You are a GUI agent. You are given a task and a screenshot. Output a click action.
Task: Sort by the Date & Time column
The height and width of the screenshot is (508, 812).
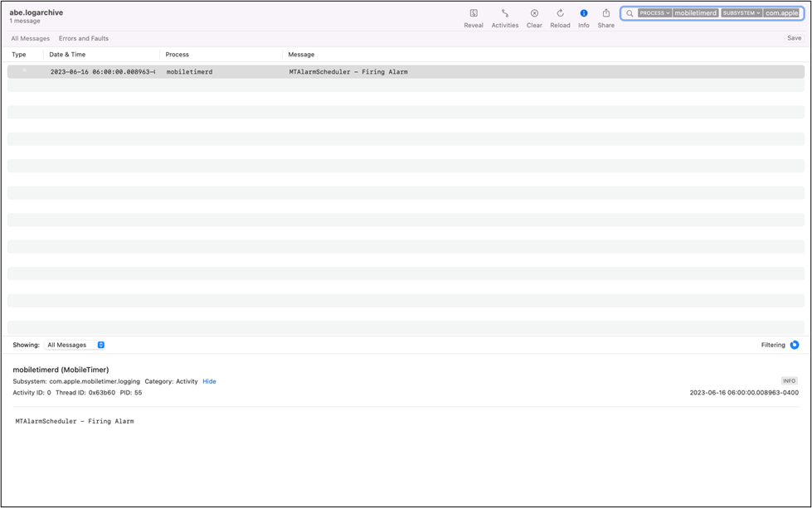coord(67,55)
